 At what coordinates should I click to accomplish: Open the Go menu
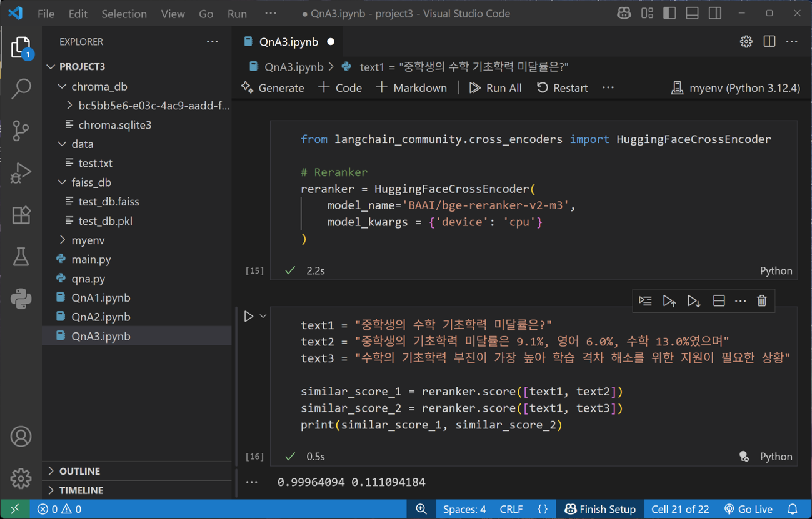[206, 13]
